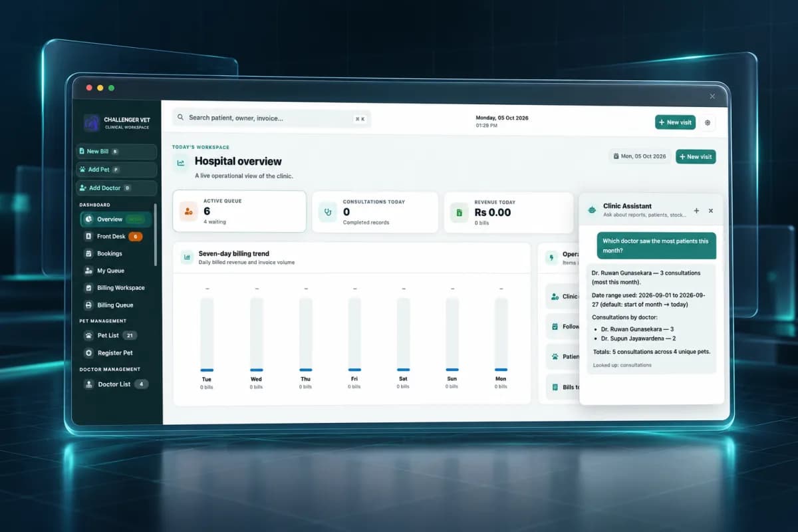The image size is (798, 532).
Task: Open Front Desk in the sidebar
Action: (116, 237)
